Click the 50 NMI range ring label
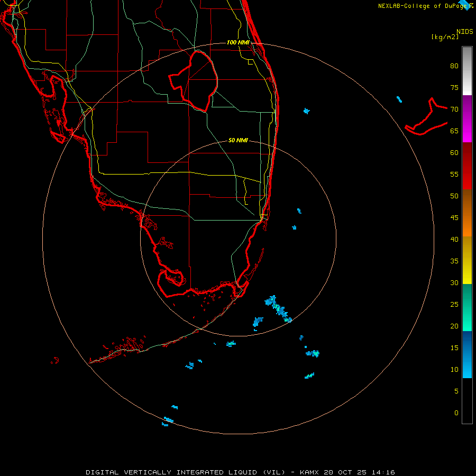Viewport: 476px width, 476px height. click(x=238, y=140)
